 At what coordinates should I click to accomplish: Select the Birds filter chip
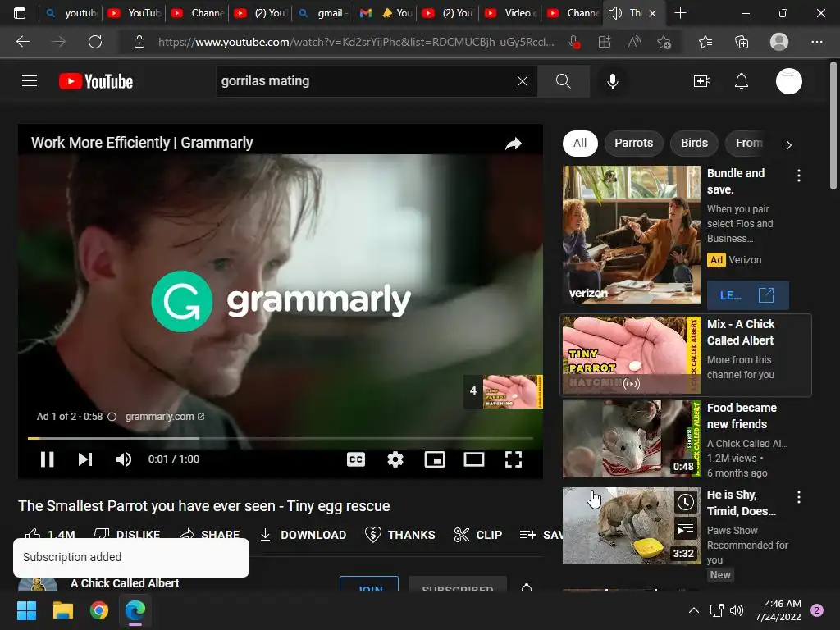tap(694, 143)
